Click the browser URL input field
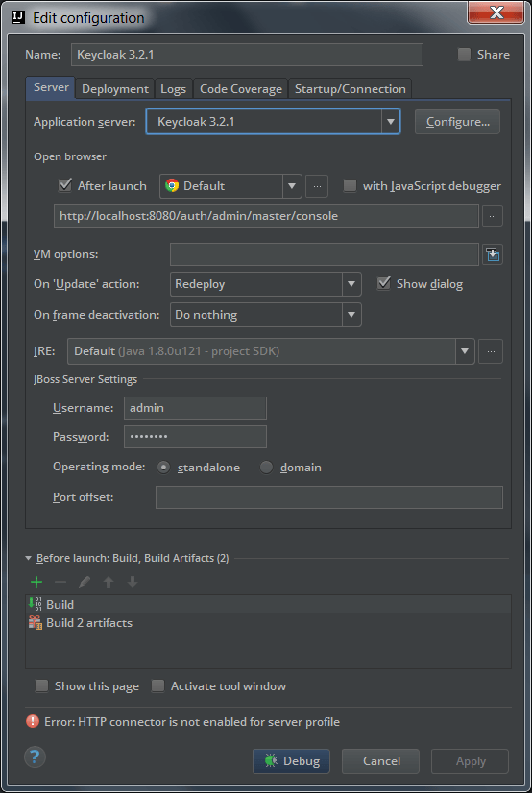The width and height of the screenshot is (532, 793). [x=267, y=216]
